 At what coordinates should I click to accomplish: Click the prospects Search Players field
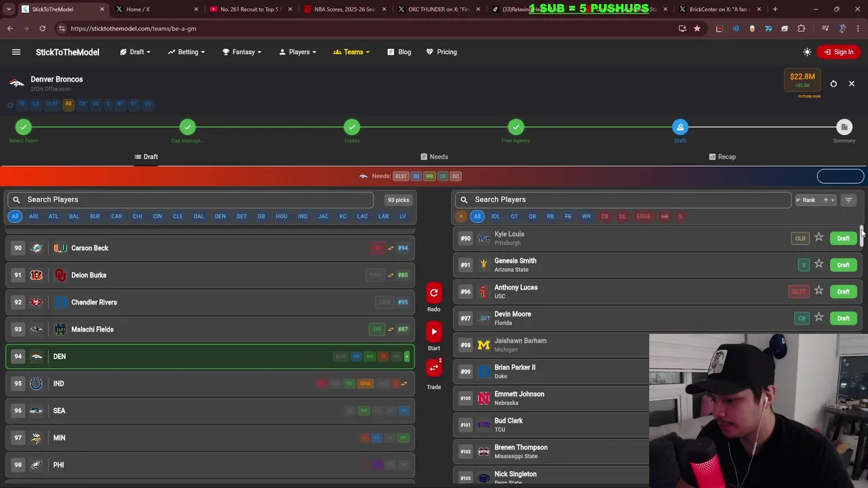click(623, 200)
